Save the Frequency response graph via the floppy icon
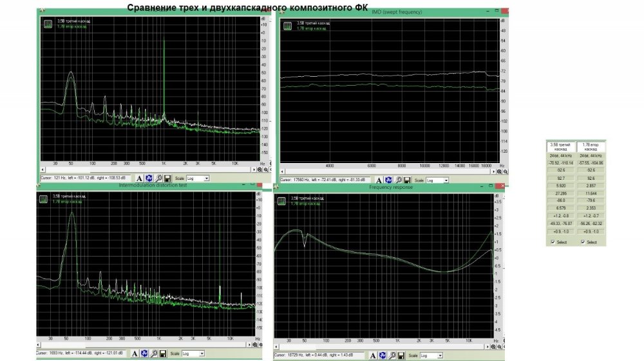This screenshot has height=361, width=644. [x=401, y=355]
